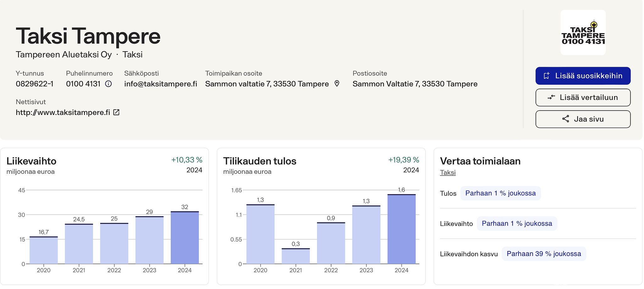Click the Tulos Parhaan 1 % joukossa badge
Viewport: 644px width, 289px height.
click(501, 193)
